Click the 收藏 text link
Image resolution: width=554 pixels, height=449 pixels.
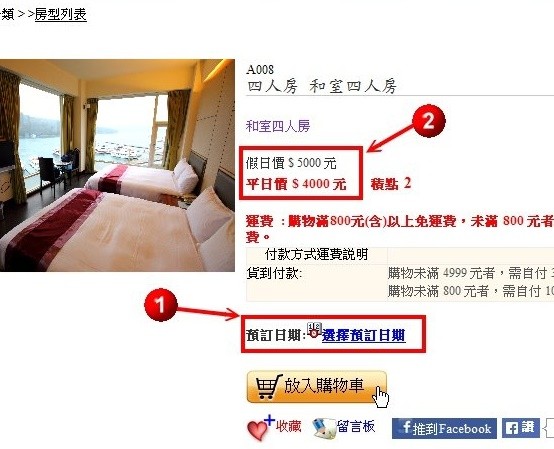tap(288, 426)
